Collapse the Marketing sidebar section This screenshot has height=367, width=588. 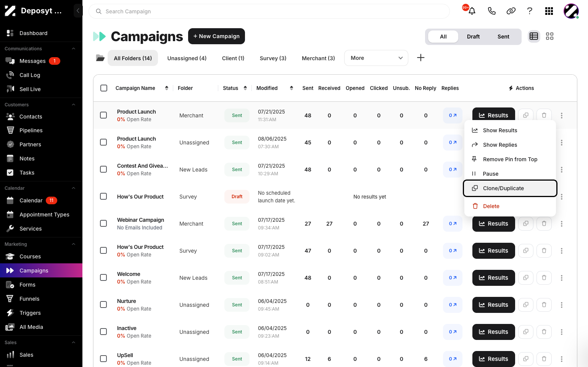point(74,244)
